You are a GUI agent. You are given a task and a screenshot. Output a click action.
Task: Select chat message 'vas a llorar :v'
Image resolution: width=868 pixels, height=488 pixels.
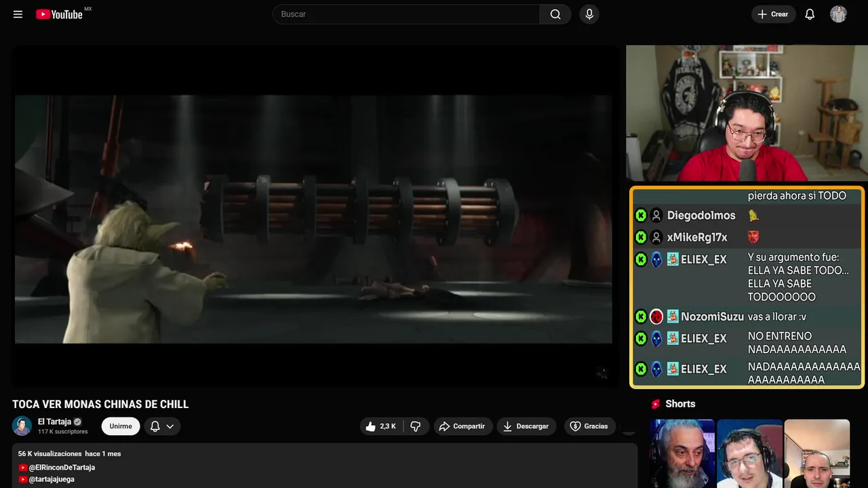pyautogui.click(x=777, y=317)
